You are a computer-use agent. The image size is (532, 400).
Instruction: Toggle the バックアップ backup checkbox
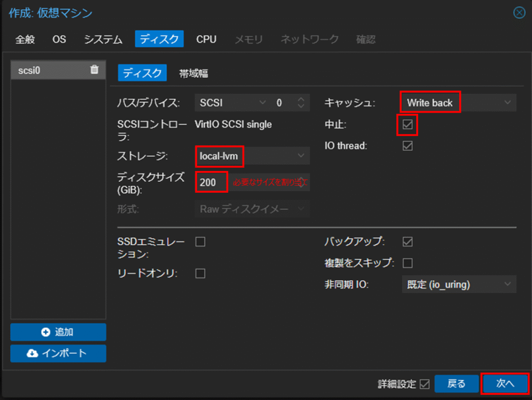point(407,242)
